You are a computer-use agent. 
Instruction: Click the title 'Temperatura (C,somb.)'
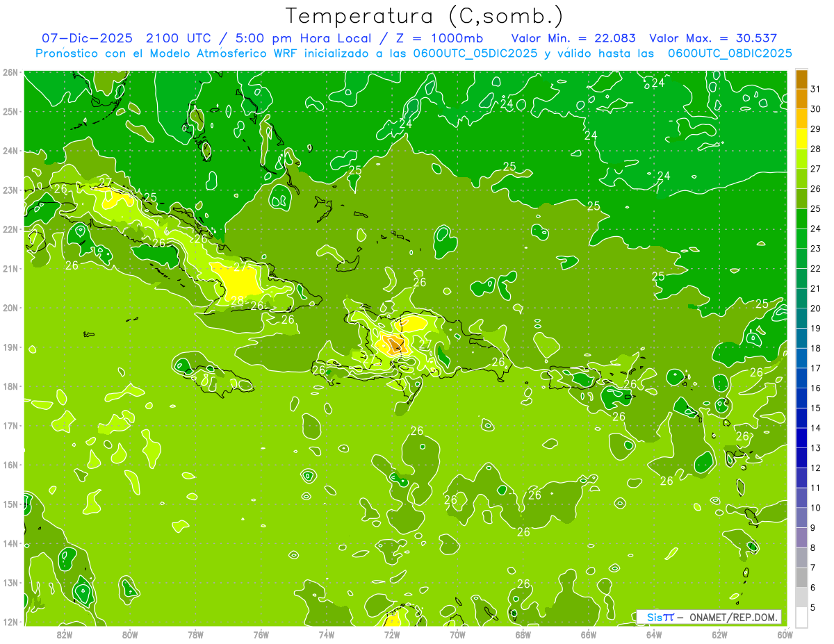[425, 17]
